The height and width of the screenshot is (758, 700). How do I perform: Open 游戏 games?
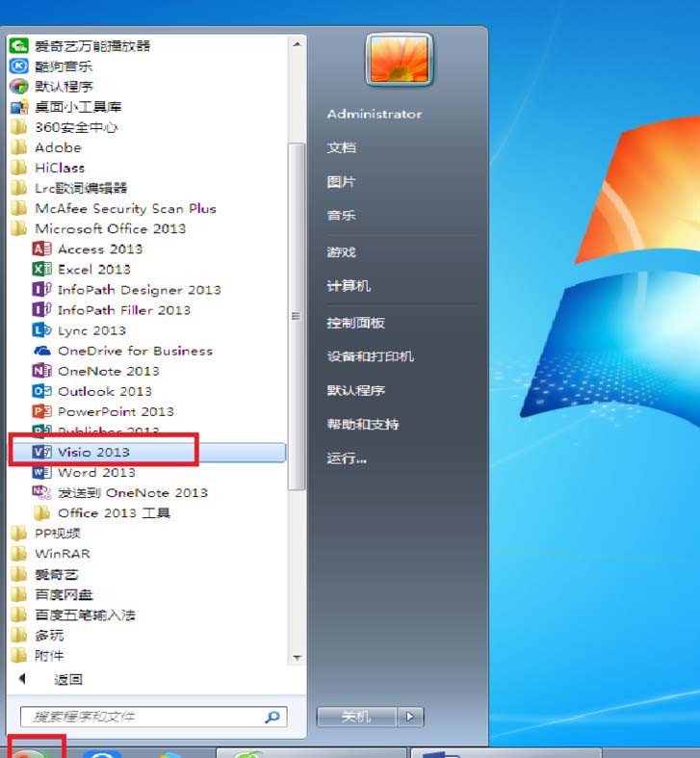(x=341, y=251)
